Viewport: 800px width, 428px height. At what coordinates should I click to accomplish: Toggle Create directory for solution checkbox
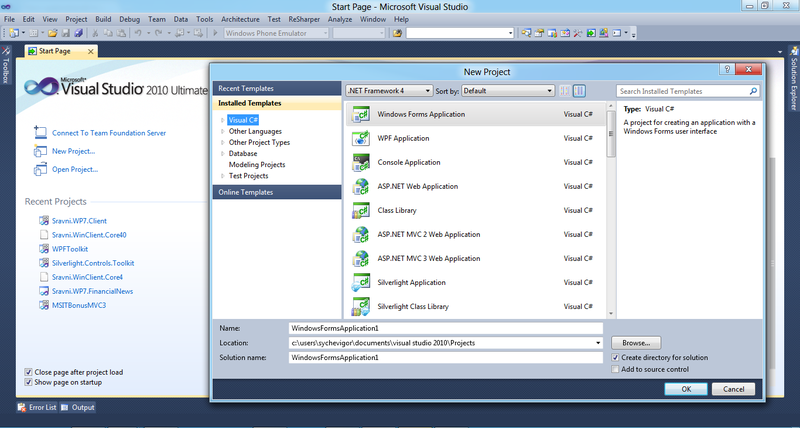click(x=615, y=358)
